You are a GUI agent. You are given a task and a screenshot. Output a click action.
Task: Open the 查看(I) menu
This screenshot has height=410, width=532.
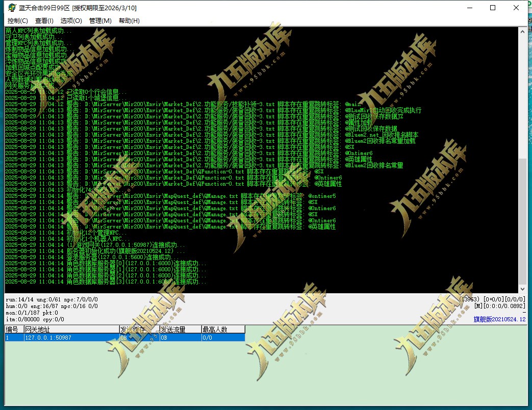coord(44,21)
